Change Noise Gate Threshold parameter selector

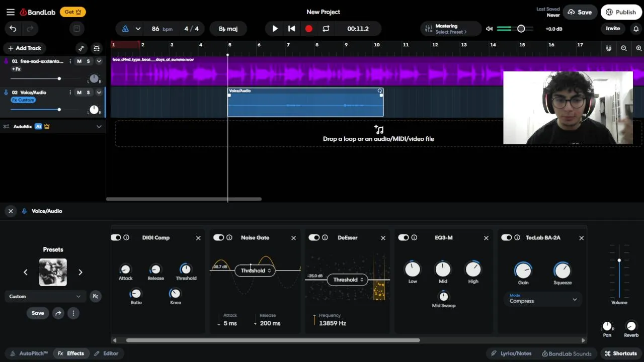point(256,270)
